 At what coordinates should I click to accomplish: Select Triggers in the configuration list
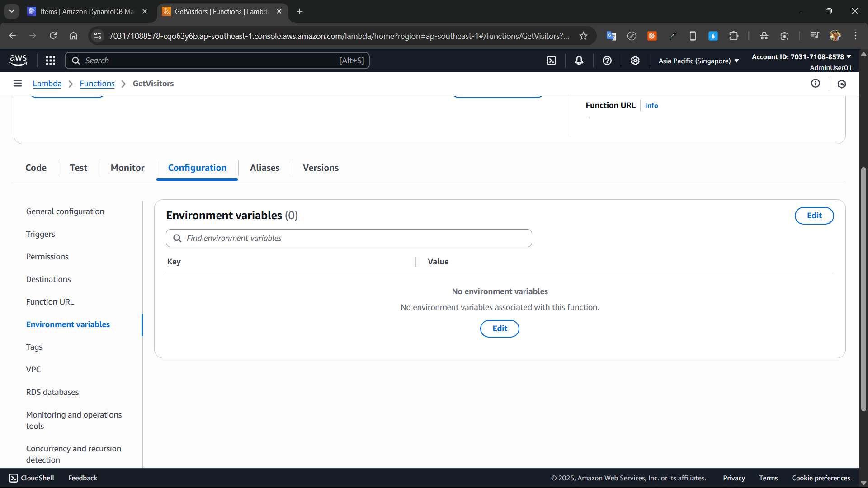41,234
